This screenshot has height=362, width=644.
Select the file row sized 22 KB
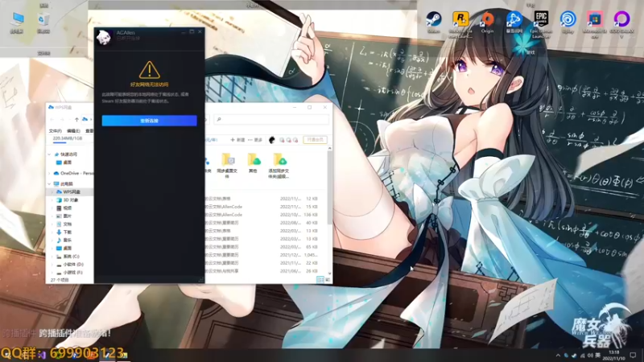pyautogui.click(x=261, y=263)
